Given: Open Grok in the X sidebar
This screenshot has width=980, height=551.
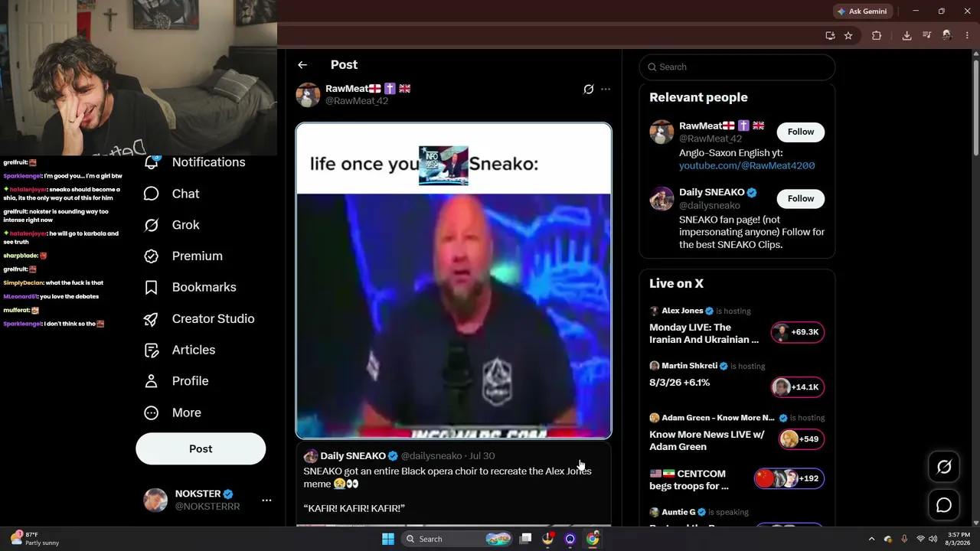Looking at the screenshot, I should [x=171, y=225].
